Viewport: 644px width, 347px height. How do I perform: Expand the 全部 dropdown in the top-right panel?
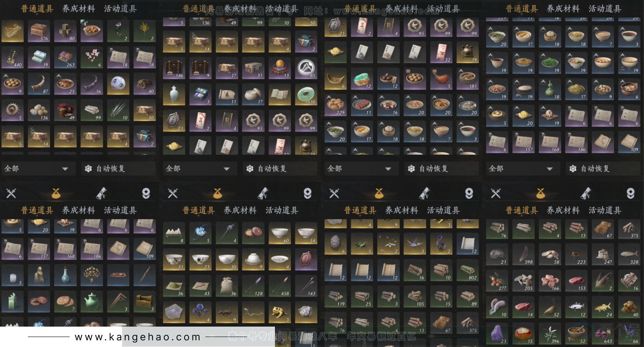pyautogui.click(x=522, y=169)
